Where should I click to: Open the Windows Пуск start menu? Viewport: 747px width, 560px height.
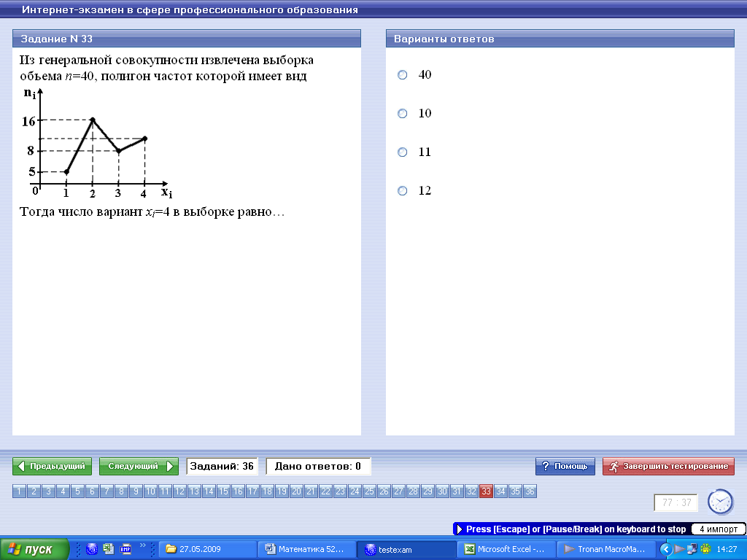pos(35,549)
